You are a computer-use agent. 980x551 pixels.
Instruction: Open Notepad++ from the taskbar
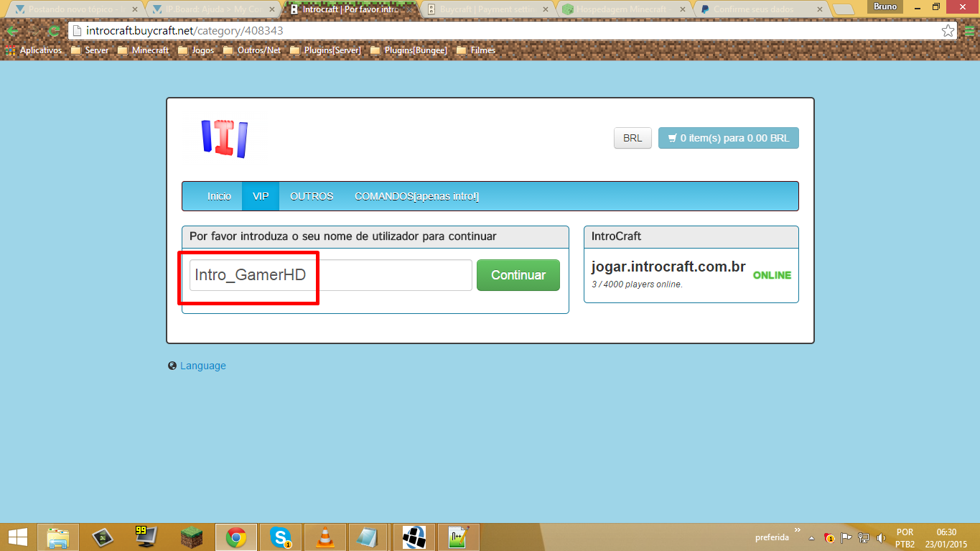(x=458, y=537)
